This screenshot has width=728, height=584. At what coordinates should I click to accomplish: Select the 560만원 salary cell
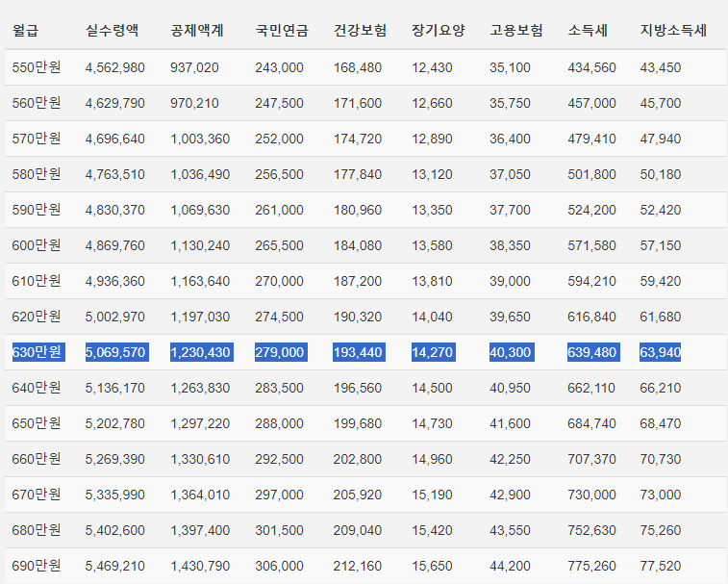click(37, 103)
